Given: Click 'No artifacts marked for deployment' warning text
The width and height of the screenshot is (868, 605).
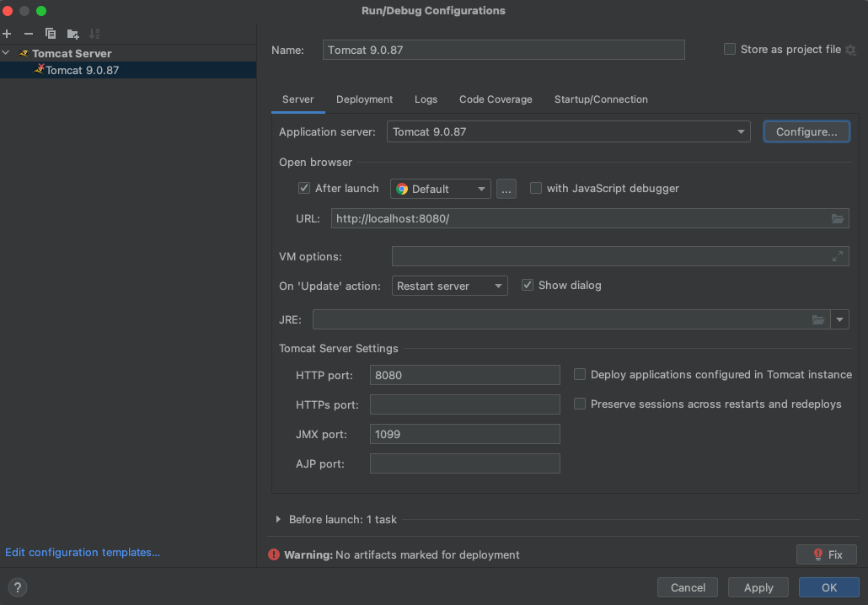Looking at the screenshot, I should tap(427, 554).
